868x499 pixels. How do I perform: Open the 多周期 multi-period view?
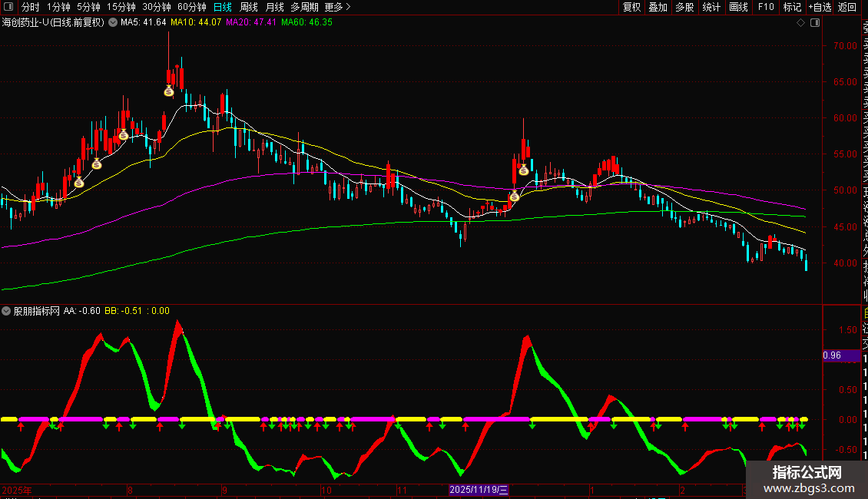point(304,7)
